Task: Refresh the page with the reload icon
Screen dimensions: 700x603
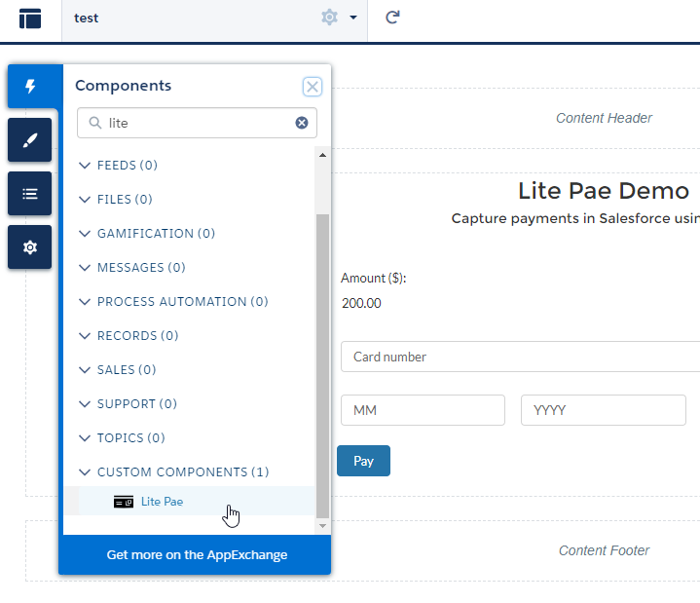Action: [x=392, y=18]
